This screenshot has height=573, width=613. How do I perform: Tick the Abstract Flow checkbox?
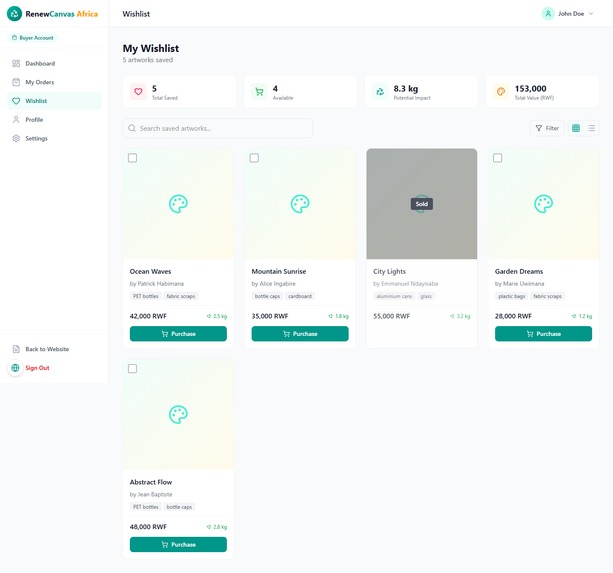coord(133,369)
